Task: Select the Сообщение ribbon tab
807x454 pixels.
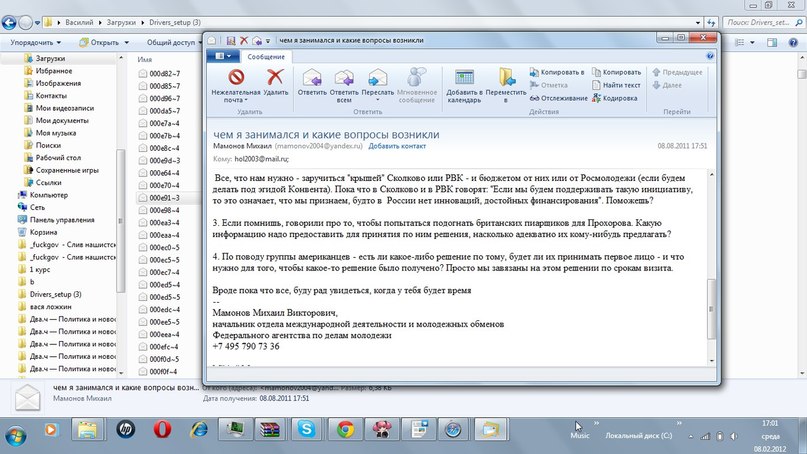Action: [266, 57]
